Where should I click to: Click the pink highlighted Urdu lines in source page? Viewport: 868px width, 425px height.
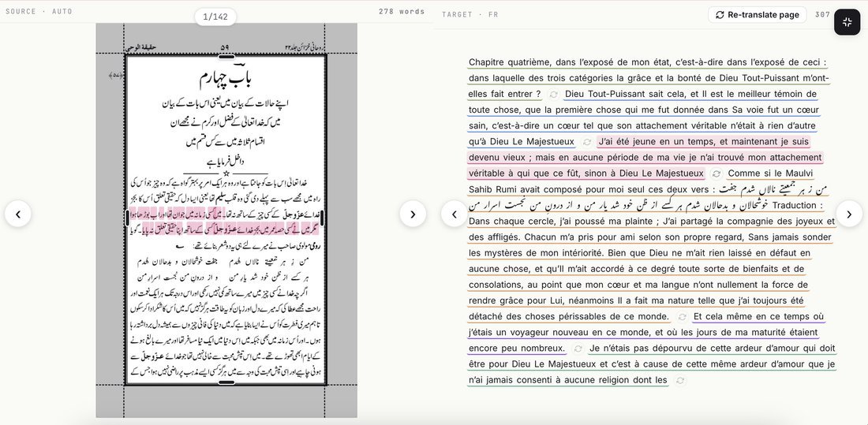(x=224, y=220)
